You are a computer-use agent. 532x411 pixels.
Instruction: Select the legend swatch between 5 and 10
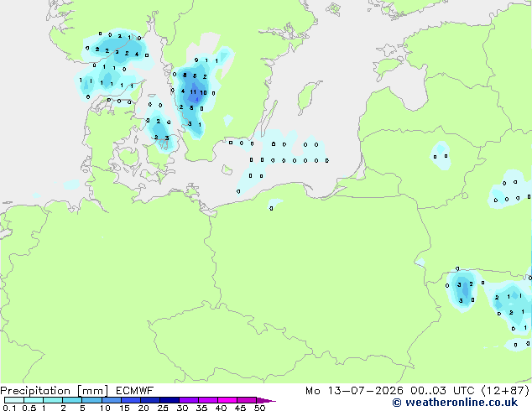click(92, 400)
